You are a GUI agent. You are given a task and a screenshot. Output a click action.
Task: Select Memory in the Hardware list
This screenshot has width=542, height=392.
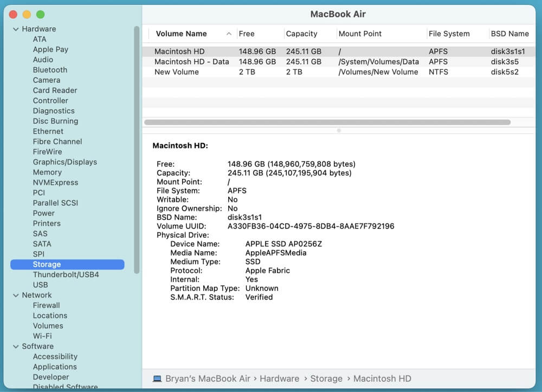click(x=47, y=172)
